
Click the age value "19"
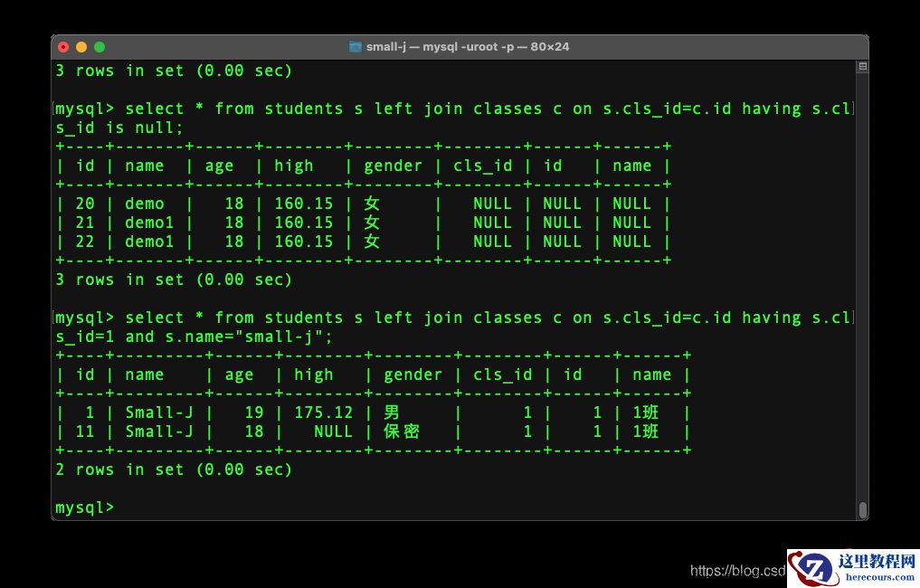(254, 413)
